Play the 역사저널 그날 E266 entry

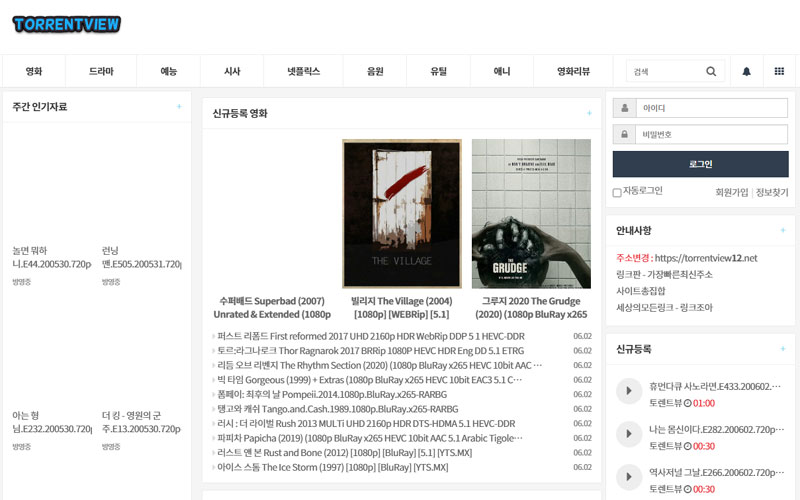[629, 477]
